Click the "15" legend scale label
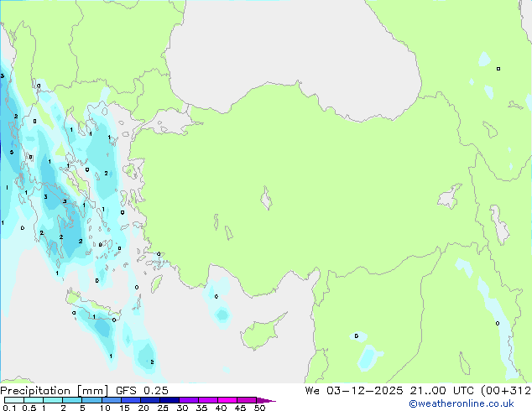Screen dimensions: 532x411 [124, 408]
